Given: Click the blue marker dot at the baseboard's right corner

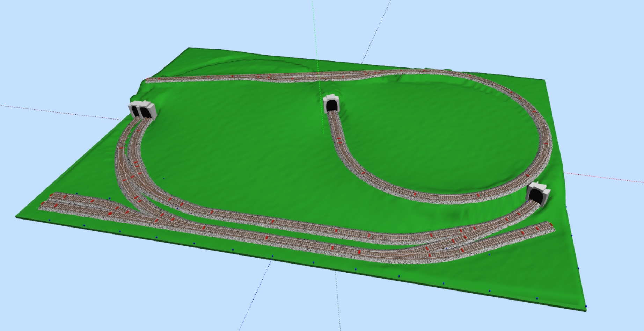Looking at the screenshot, I should [586, 307].
